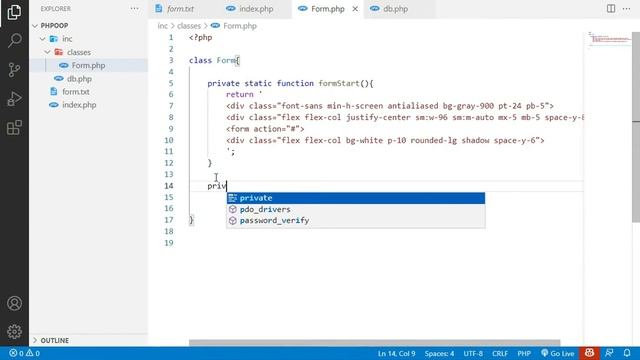The height and width of the screenshot is (360, 640).
Task: Click the return keyword on line 6
Action: (x=240, y=94)
